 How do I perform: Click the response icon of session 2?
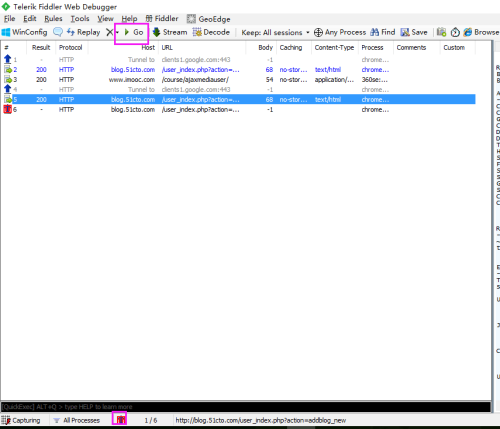pos(7,69)
